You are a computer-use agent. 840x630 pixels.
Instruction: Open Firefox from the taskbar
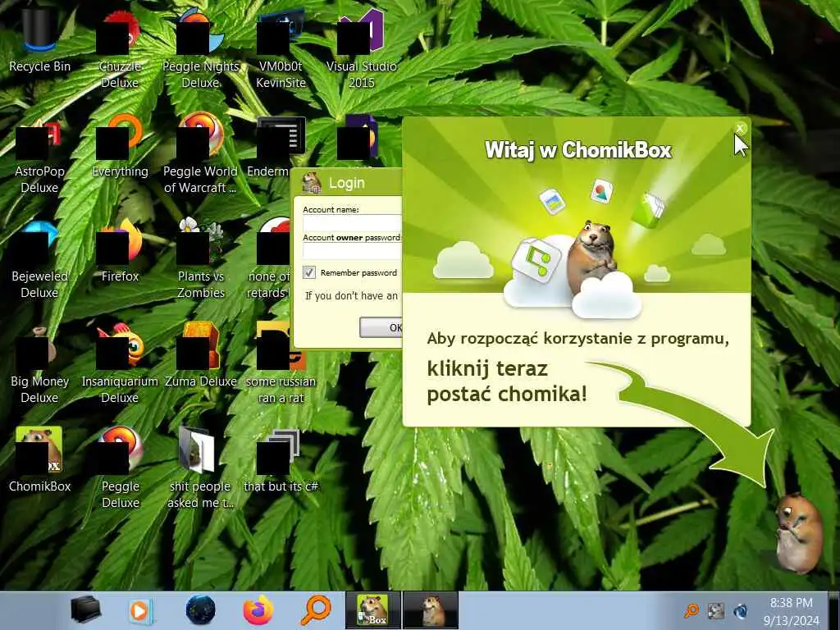(x=258, y=610)
